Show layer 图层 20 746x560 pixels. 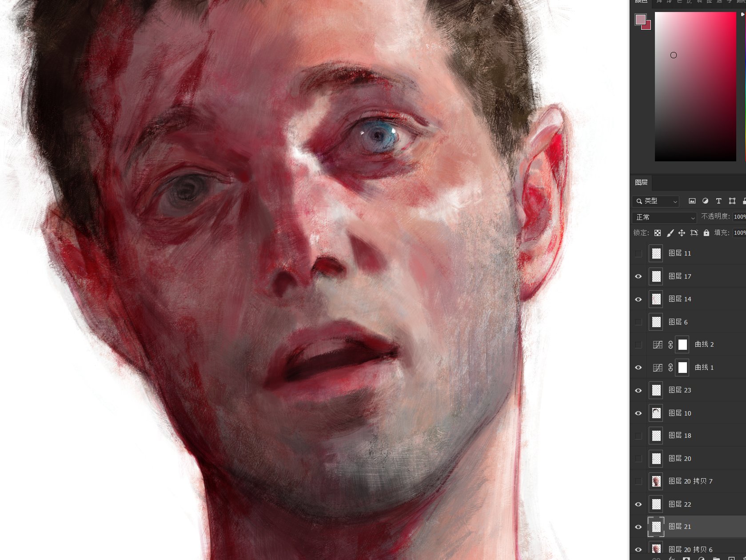(638, 459)
